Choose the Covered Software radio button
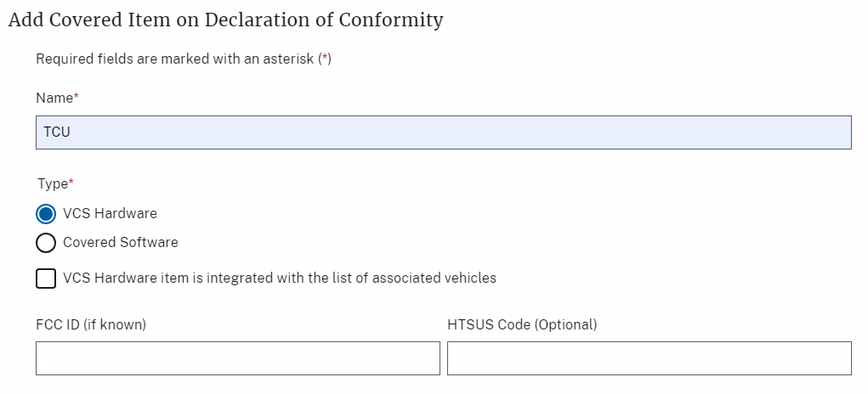Screen dimensions: 868x394 47,243
